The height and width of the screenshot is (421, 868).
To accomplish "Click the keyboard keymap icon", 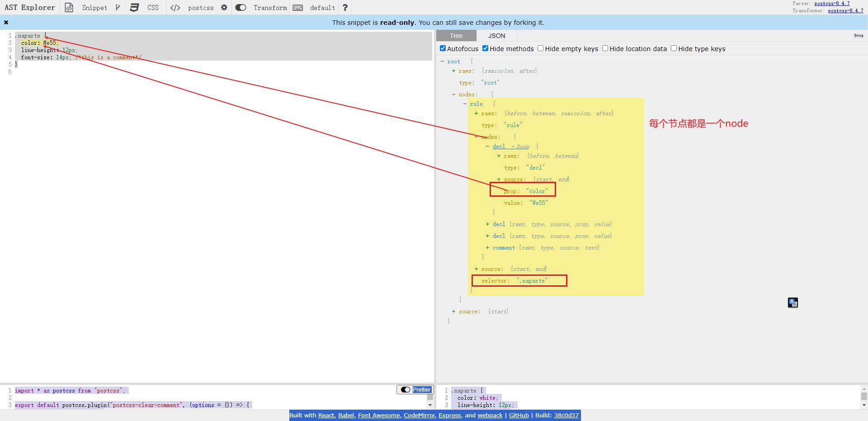I will [x=298, y=8].
